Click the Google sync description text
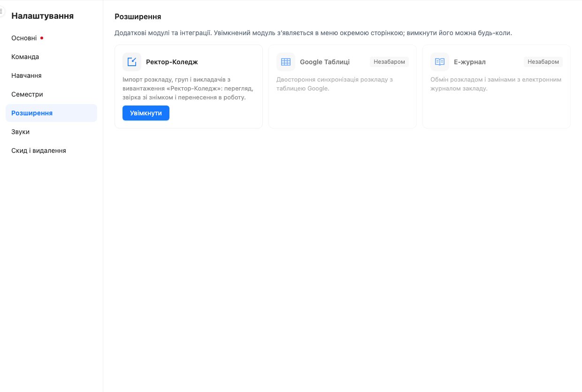 pos(335,84)
